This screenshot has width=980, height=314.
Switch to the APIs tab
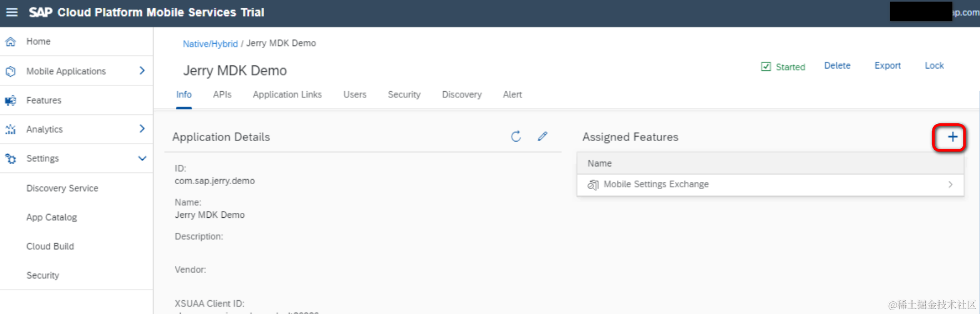coord(222,95)
